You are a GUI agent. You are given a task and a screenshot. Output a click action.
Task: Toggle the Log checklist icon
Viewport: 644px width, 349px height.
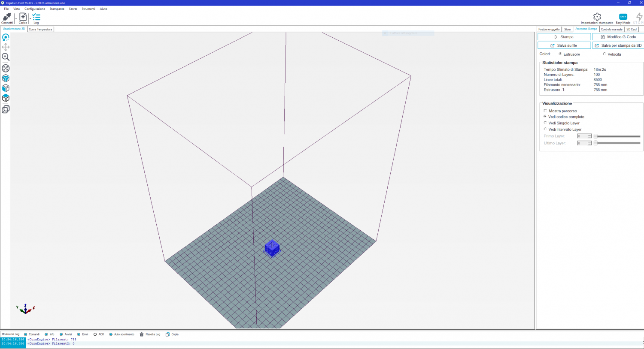tap(36, 17)
